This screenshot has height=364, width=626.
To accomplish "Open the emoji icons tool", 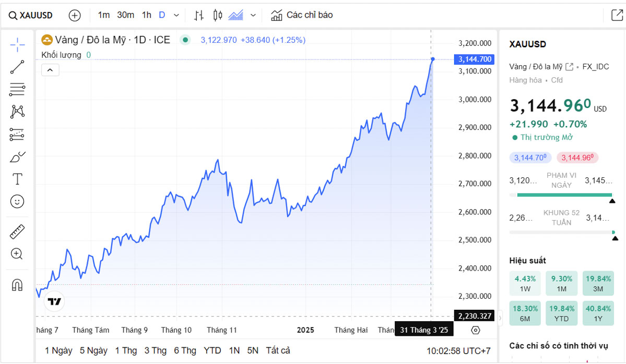I will point(17,202).
